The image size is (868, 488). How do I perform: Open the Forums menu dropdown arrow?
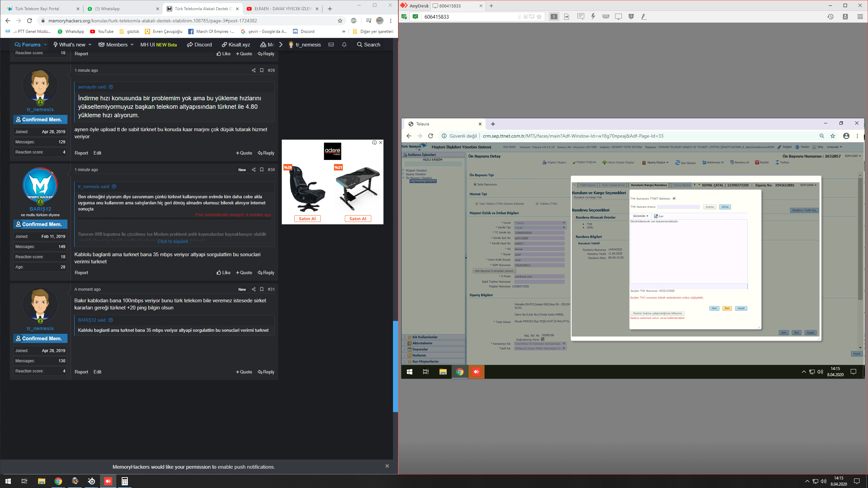coord(45,45)
